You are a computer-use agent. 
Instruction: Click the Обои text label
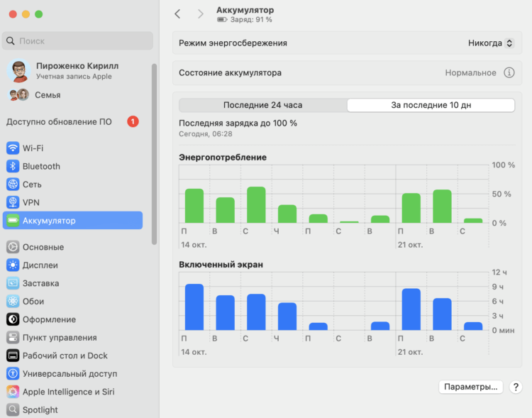pyautogui.click(x=33, y=302)
